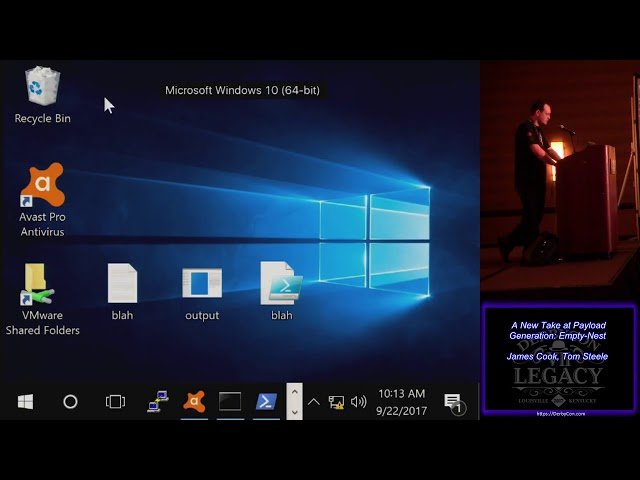Open the Recycle Bin desktop icon
This screenshot has width=640, height=480.
42,95
